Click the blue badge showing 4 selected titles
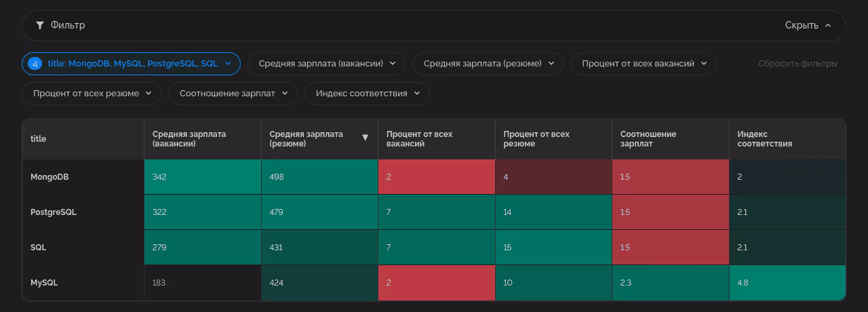This screenshot has width=868, height=312. tap(34, 63)
